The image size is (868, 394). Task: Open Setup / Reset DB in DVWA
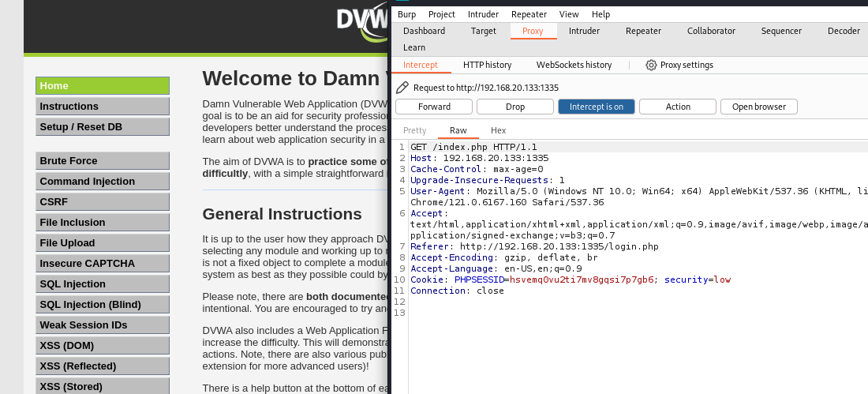[103, 127]
